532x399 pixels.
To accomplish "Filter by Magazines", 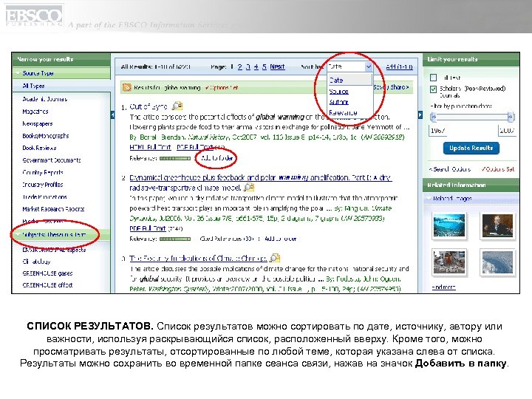I will coord(35,112).
